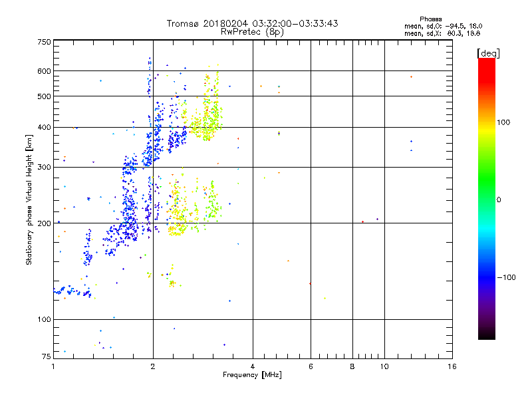Click the 'Frequency [MHz]' x-axis label
This screenshot has width=532, height=399.
pos(252,375)
